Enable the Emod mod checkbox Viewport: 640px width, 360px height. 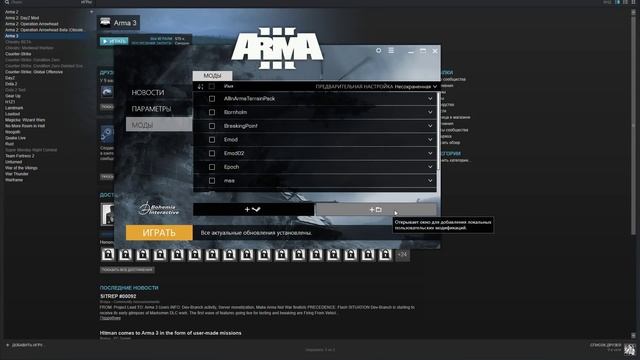point(212,140)
